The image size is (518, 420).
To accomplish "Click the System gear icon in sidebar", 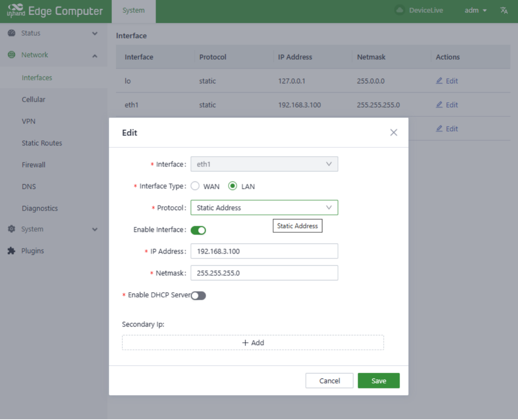I will tap(12, 229).
